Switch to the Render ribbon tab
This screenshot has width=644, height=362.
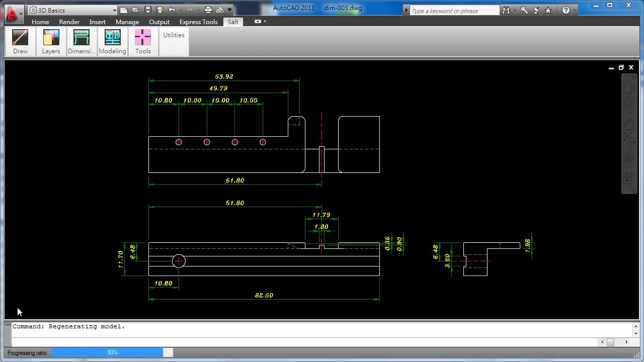(69, 22)
